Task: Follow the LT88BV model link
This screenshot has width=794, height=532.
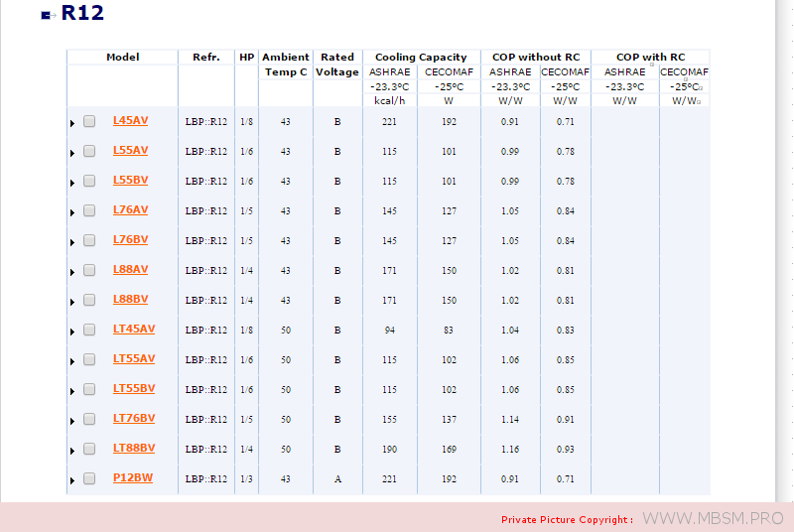Action: click(134, 448)
